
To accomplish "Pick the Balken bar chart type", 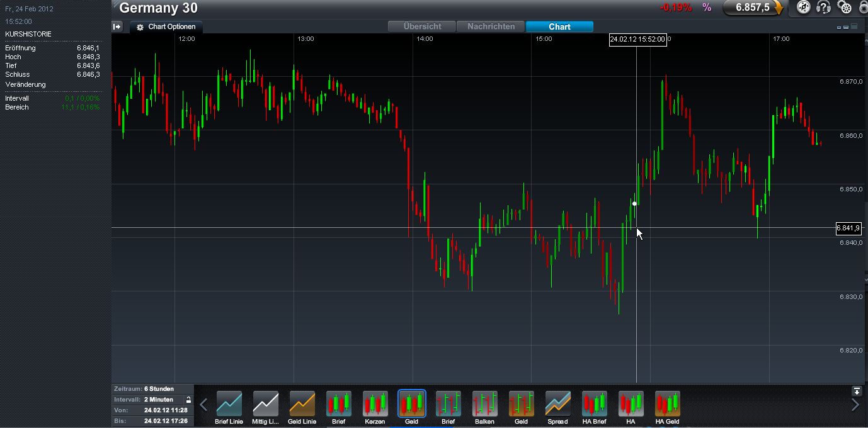I will tap(484, 404).
